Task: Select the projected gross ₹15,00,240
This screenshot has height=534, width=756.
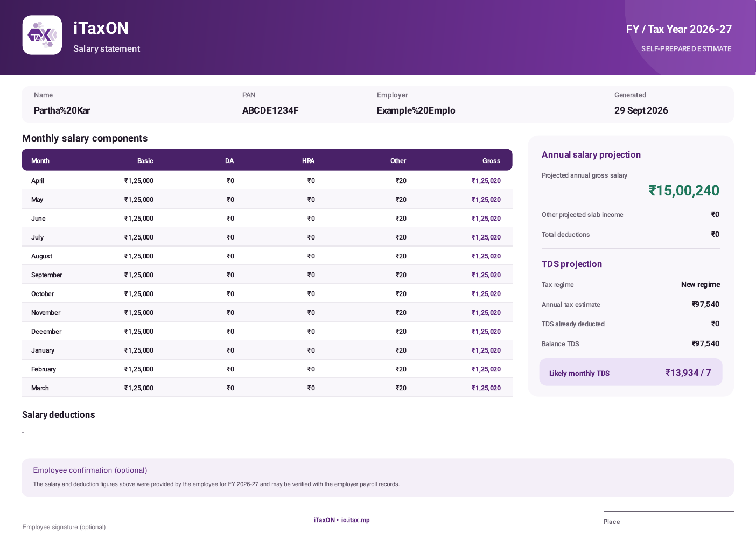Action: click(684, 191)
